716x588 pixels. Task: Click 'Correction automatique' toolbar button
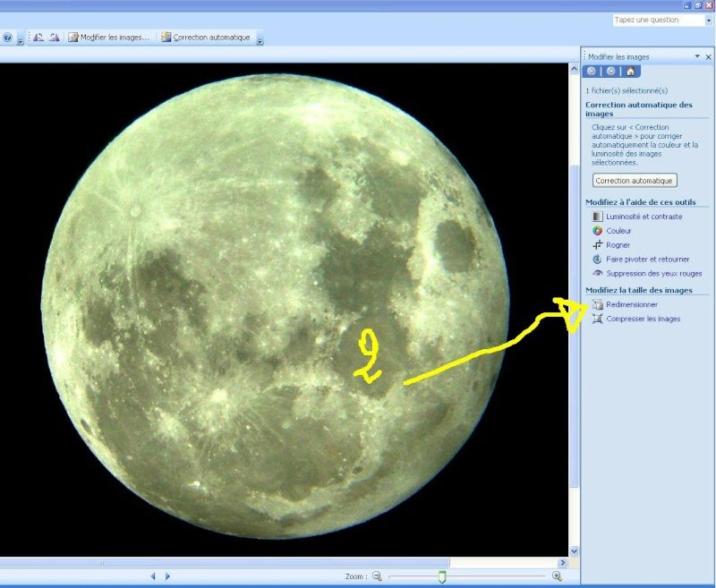(206, 38)
